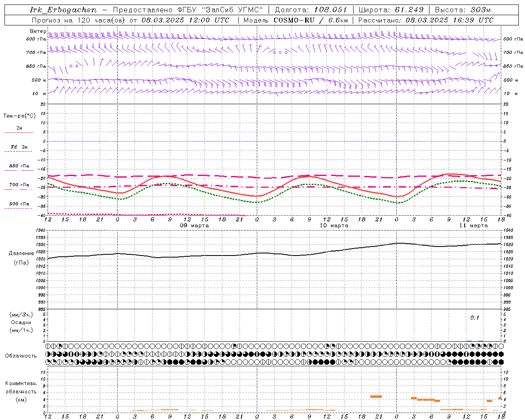The image size is (525, 420).
Task: Click the (гПа) pressure unit label
Action: 21,263
